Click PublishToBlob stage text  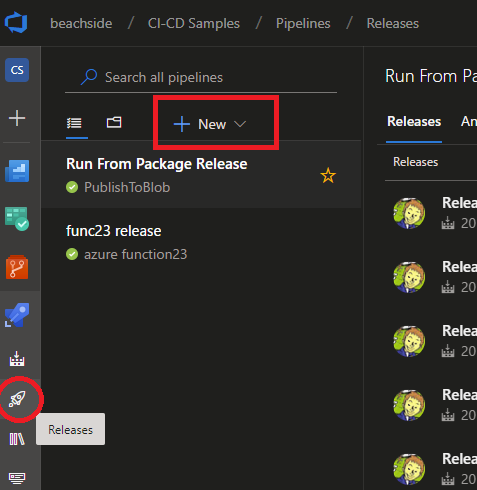(x=127, y=187)
